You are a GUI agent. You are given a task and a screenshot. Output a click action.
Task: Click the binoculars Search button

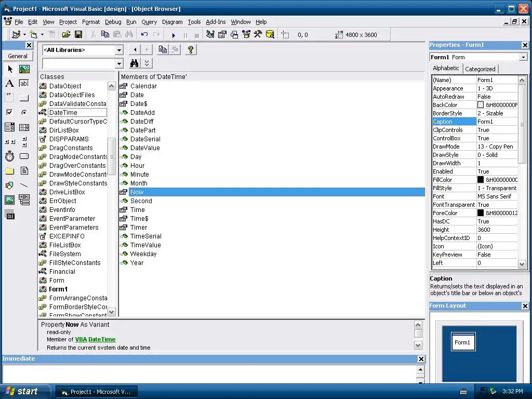(135, 63)
